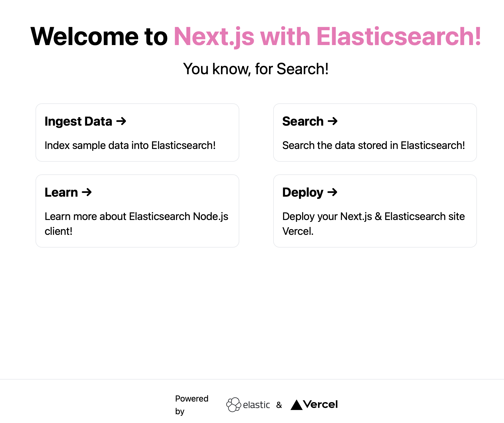Click the black 'Welcome to' heading text
Viewport: 504px width, 423px height.
coord(99,37)
